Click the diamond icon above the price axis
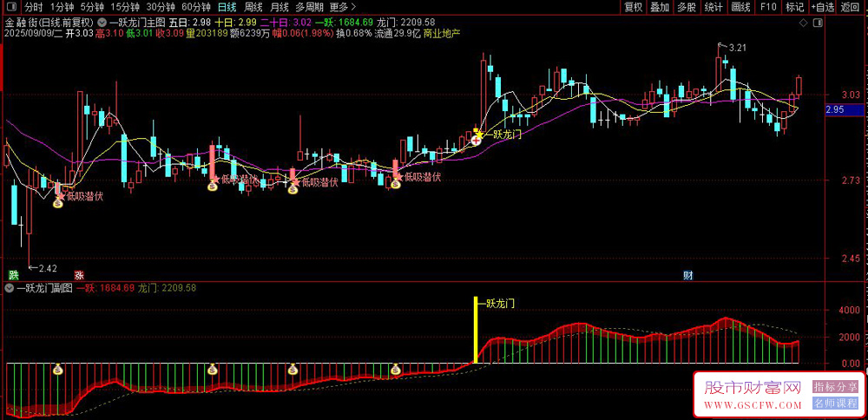868x420 pixels. tap(803, 23)
